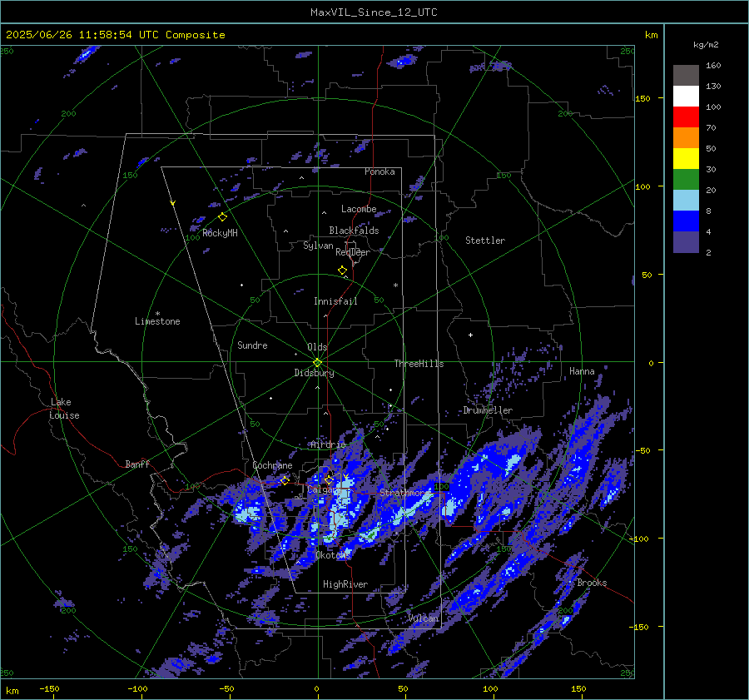Click the Limestone label
Viewport: 749px width, 700px height.
tap(157, 321)
